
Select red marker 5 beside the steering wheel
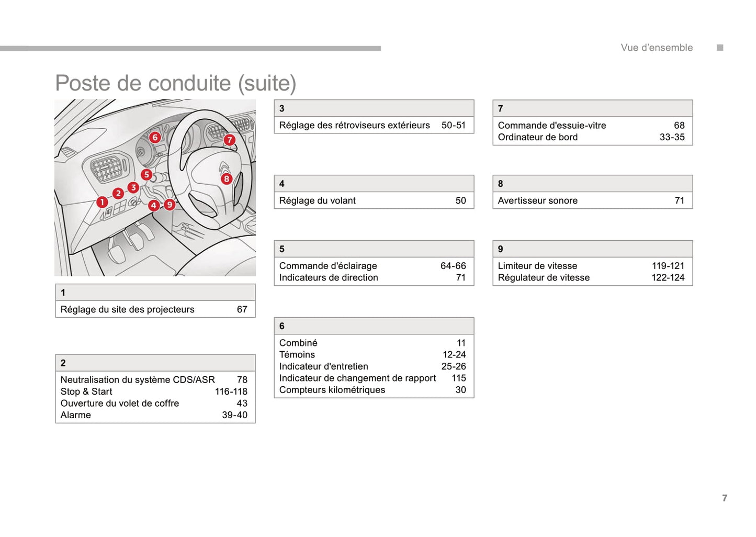click(147, 175)
